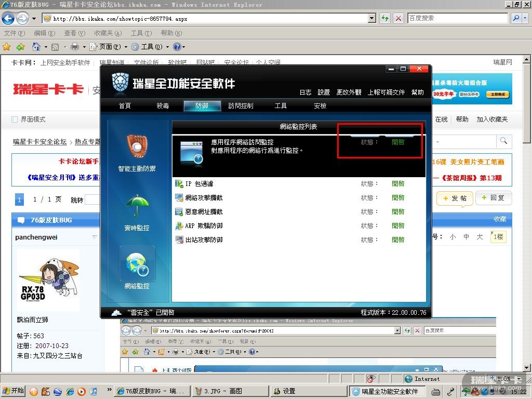The height and width of the screenshot is (399, 532).
Task: Go back with IE back arrow
Action: tap(8, 18)
